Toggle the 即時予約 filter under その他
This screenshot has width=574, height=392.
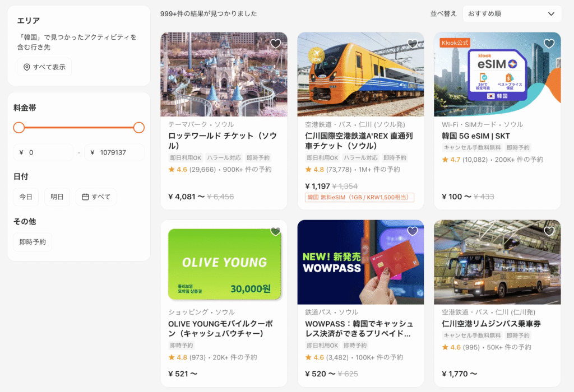click(33, 242)
